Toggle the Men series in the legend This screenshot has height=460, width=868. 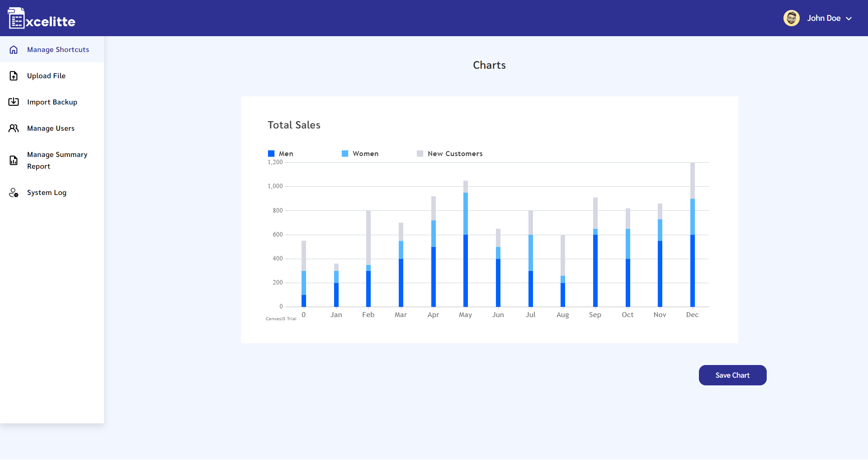tap(281, 154)
